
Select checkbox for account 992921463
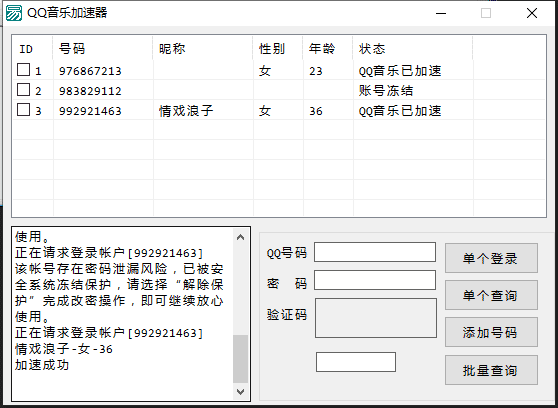[x=23, y=110]
